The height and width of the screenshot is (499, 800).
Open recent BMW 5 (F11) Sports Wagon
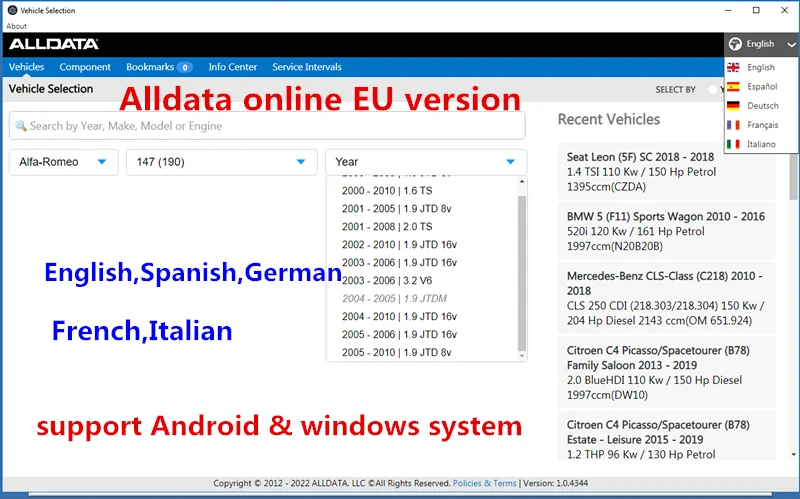(x=667, y=231)
